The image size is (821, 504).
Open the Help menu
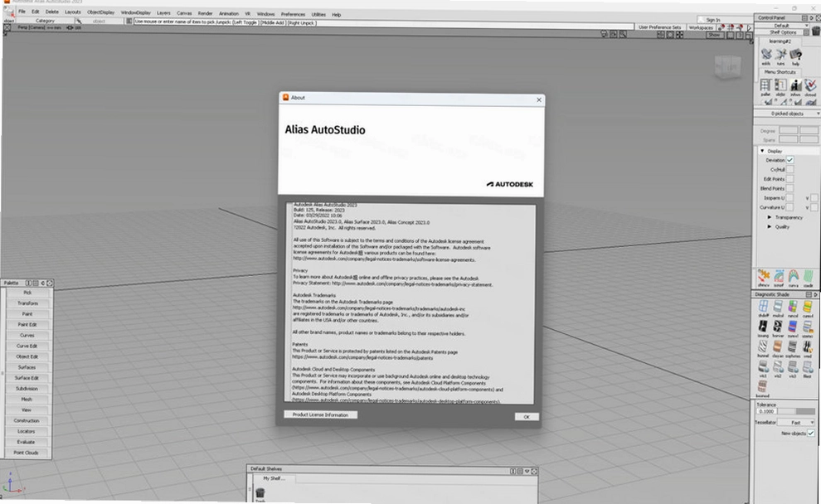click(x=336, y=15)
